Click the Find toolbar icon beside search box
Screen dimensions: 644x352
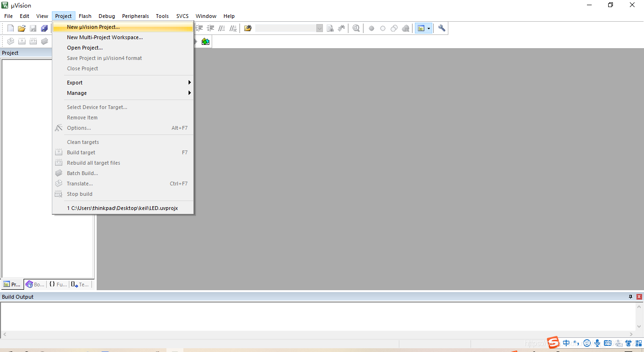pos(330,28)
